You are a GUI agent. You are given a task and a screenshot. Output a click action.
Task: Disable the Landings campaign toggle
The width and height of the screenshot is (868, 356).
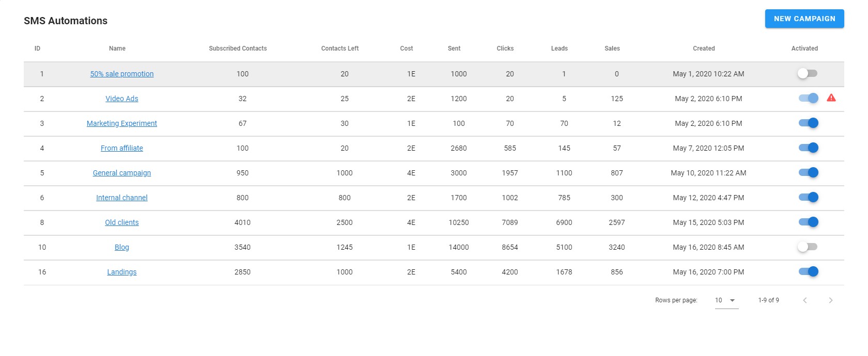click(808, 271)
